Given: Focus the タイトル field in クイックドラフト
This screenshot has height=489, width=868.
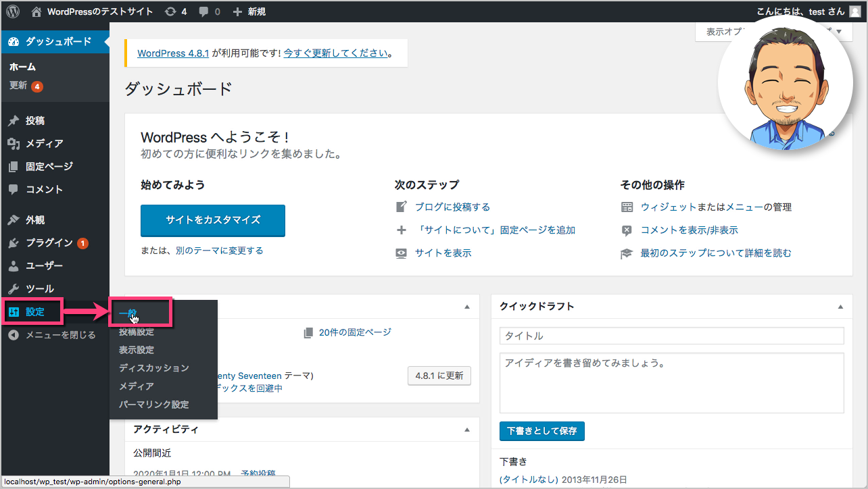Looking at the screenshot, I should pos(672,336).
